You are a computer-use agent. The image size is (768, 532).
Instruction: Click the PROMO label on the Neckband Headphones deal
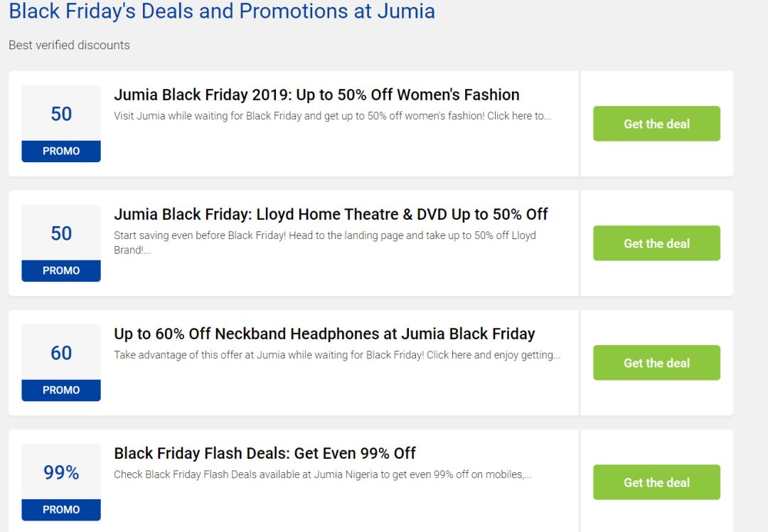(61, 390)
